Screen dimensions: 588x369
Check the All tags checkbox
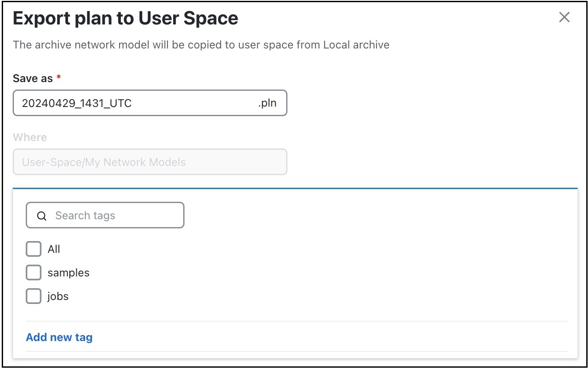pos(33,249)
